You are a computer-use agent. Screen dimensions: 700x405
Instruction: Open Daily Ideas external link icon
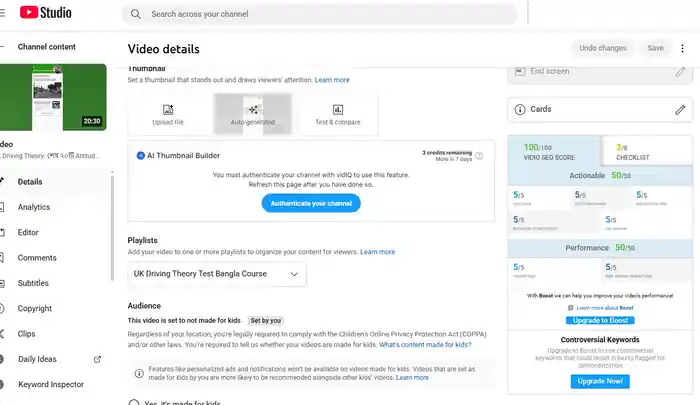pyautogui.click(x=97, y=359)
